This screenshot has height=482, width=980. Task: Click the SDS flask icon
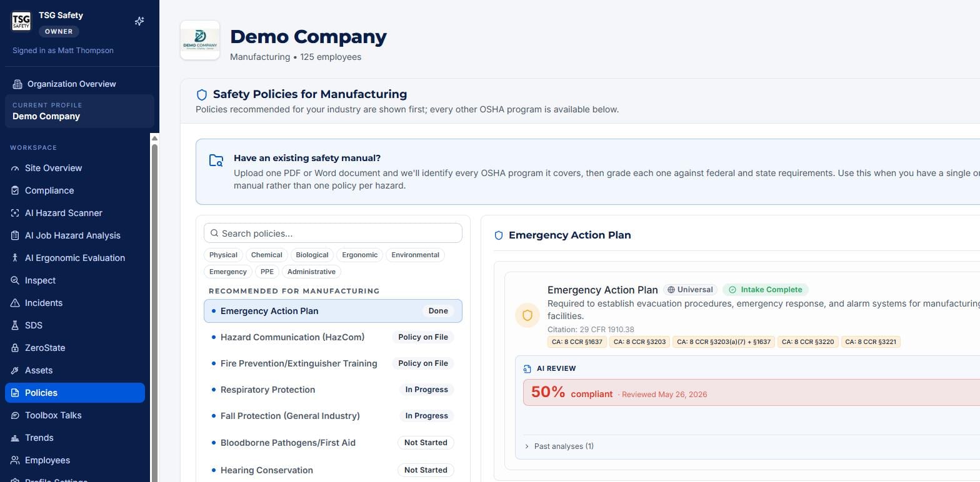(15, 325)
